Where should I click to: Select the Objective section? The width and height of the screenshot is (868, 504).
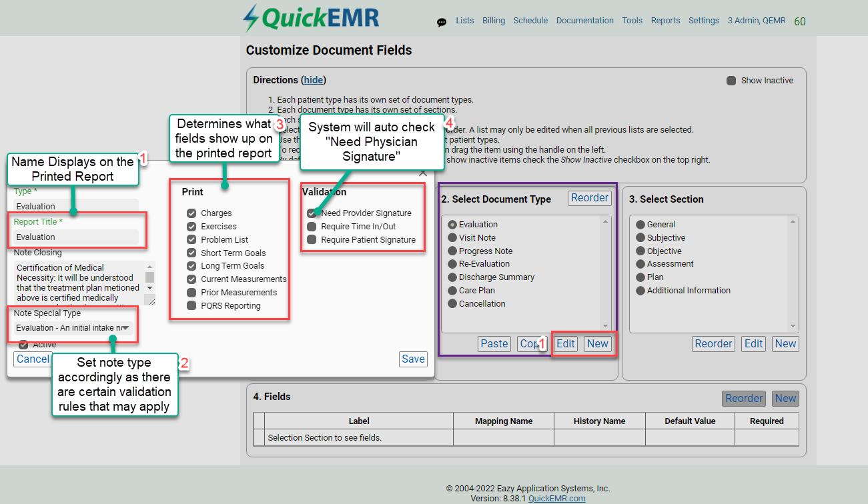coord(640,251)
